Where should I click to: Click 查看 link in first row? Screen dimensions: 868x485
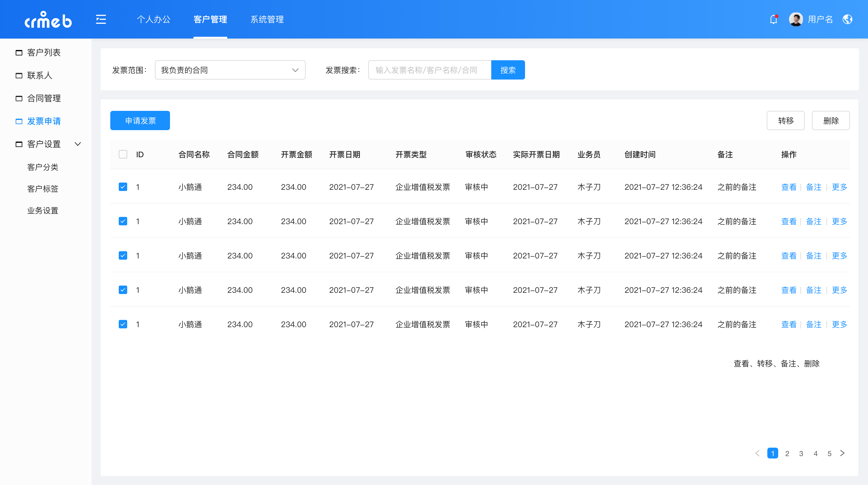789,187
